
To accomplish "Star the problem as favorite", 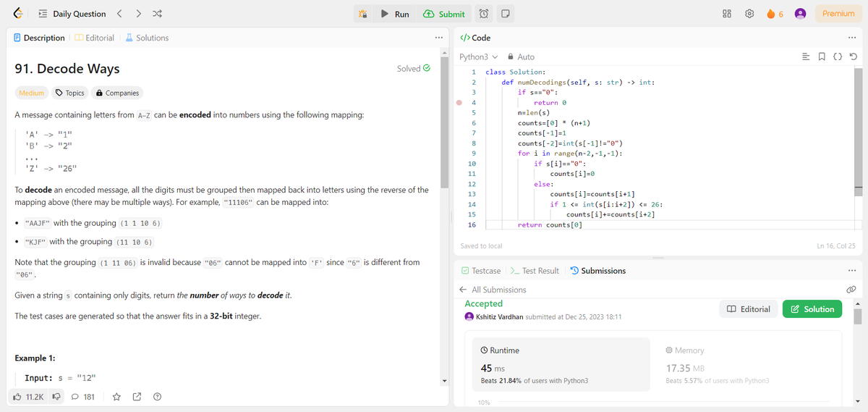I will click(118, 397).
